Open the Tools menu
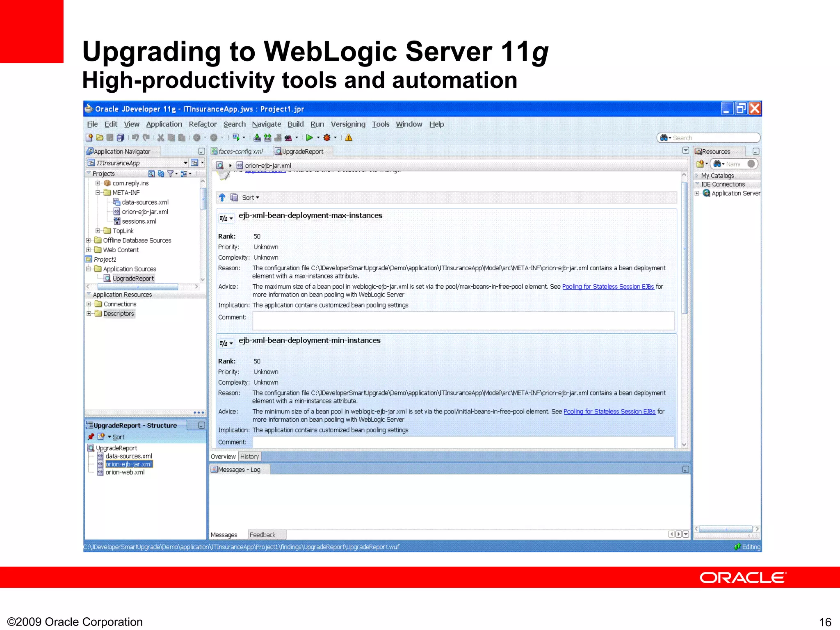This screenshot has width=840, height=630. coord(381,124)
